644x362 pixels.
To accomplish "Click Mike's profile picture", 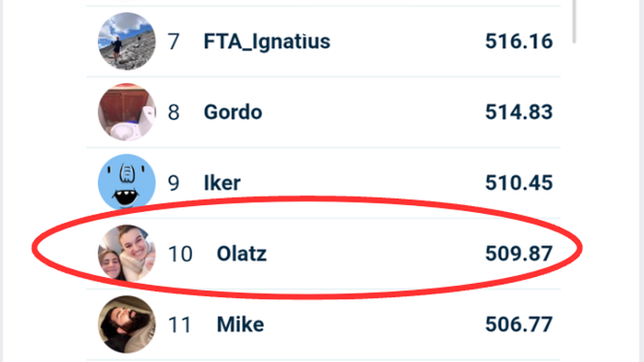I will coord(127,325).
